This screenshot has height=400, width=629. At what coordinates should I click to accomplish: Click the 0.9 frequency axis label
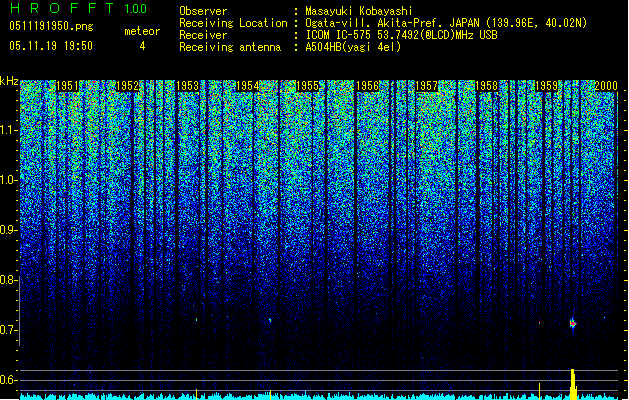click(9, 230)
